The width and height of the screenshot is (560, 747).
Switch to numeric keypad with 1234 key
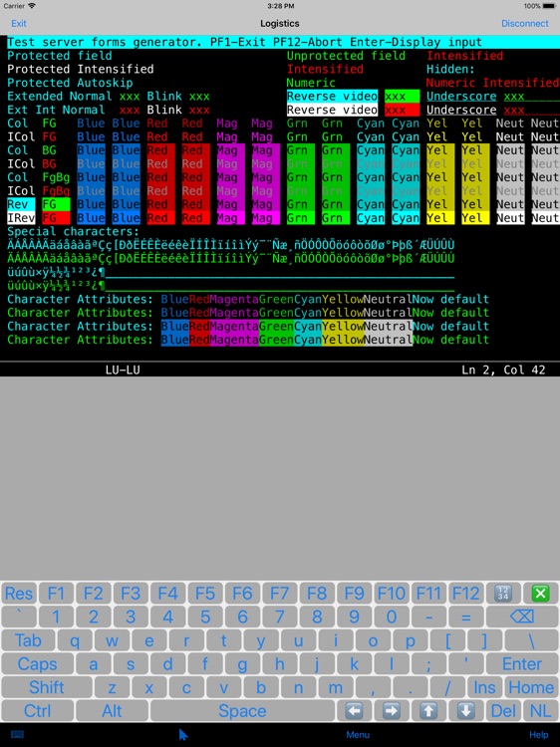(503, 594)
